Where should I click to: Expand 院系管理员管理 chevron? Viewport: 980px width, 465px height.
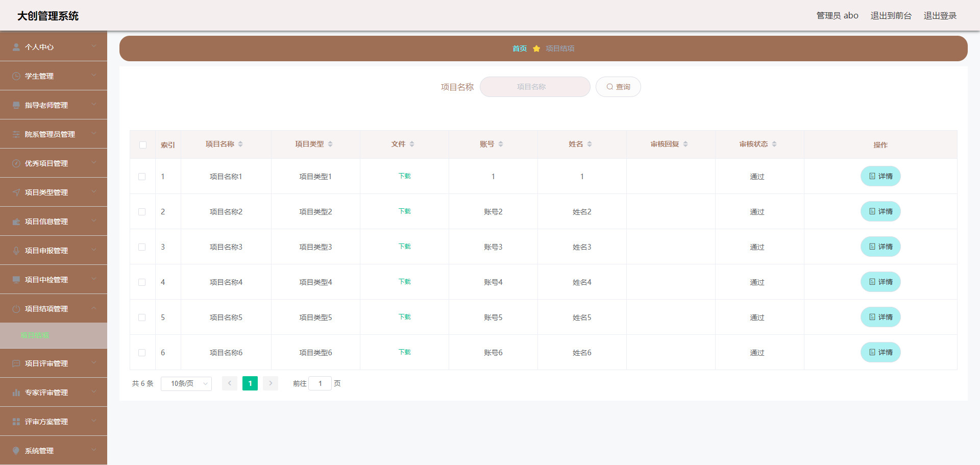[x=94, y=134]
